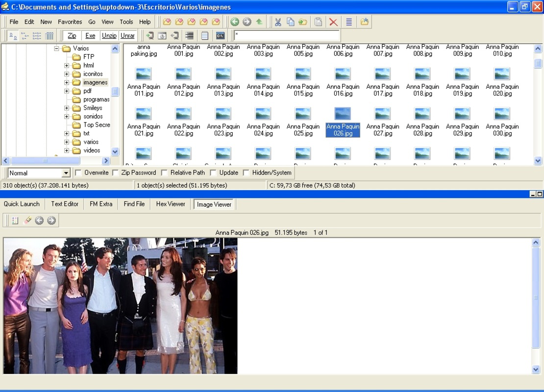Switch to the Hex Viewer tab
Image resolution: width=544 pixels, height=392 pixels.
(170, 204)
